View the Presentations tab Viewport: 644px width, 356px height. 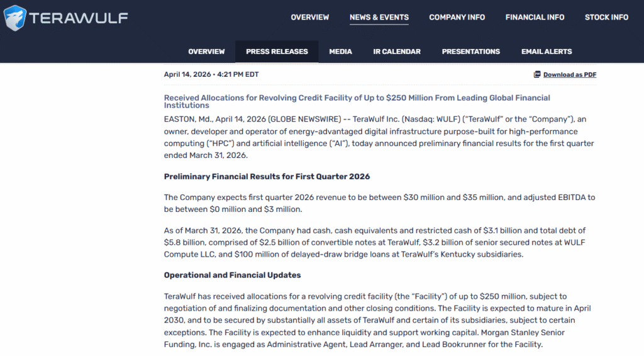click(470, 52)
